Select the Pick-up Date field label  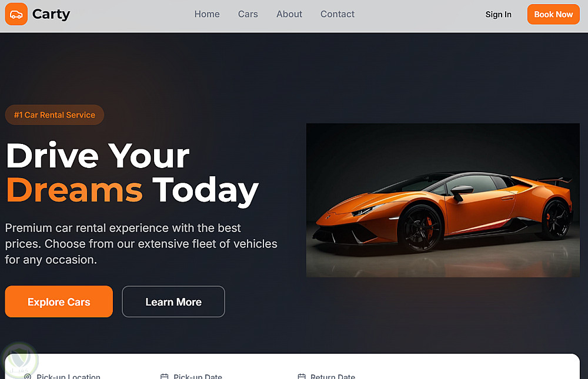198,376
